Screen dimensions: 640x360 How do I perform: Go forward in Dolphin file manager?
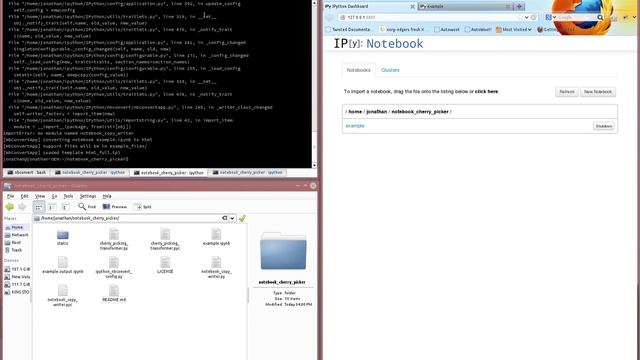(x=22, y=207)
